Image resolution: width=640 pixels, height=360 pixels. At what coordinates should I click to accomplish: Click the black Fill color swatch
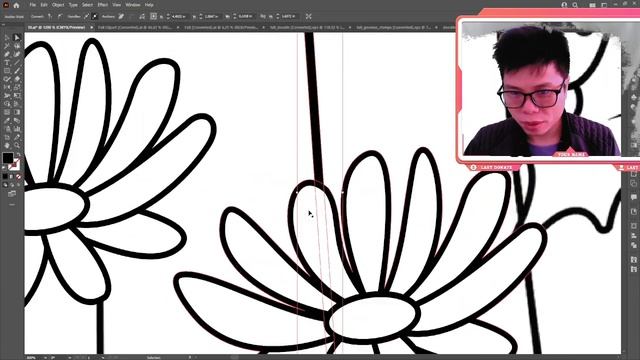pyautogui.click(x=8, y=158)
